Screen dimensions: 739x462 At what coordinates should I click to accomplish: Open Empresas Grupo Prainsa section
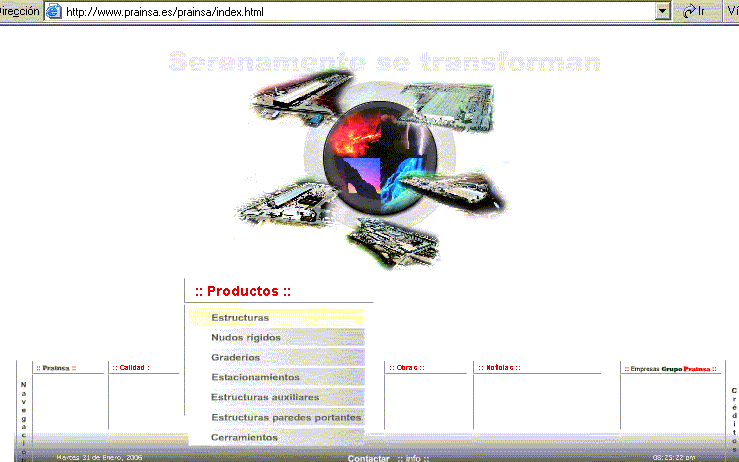[670, 369]
